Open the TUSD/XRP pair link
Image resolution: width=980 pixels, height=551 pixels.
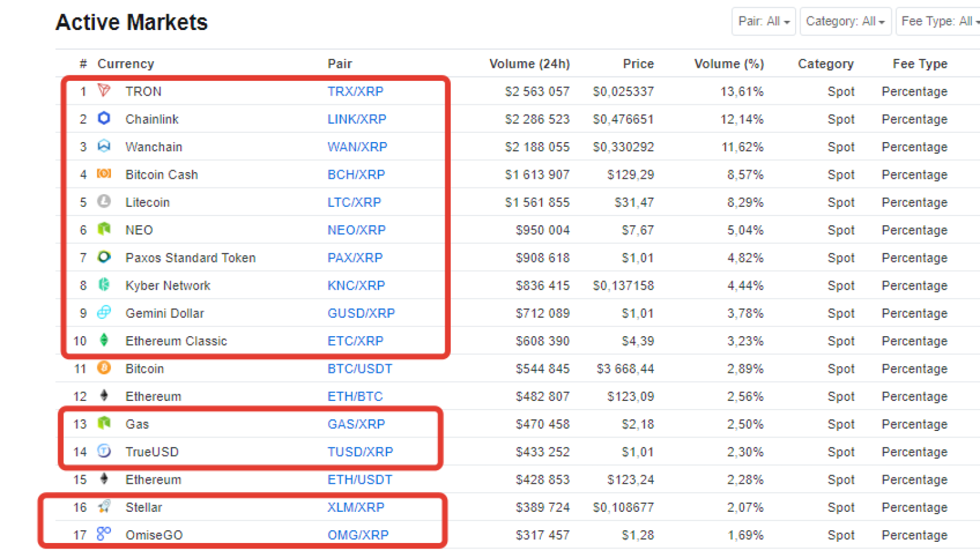360,452
